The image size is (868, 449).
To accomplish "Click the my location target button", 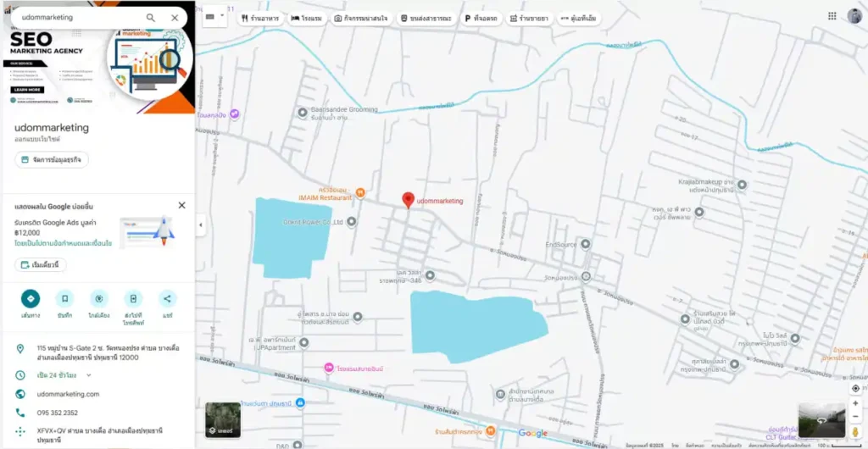I will 856,389.
